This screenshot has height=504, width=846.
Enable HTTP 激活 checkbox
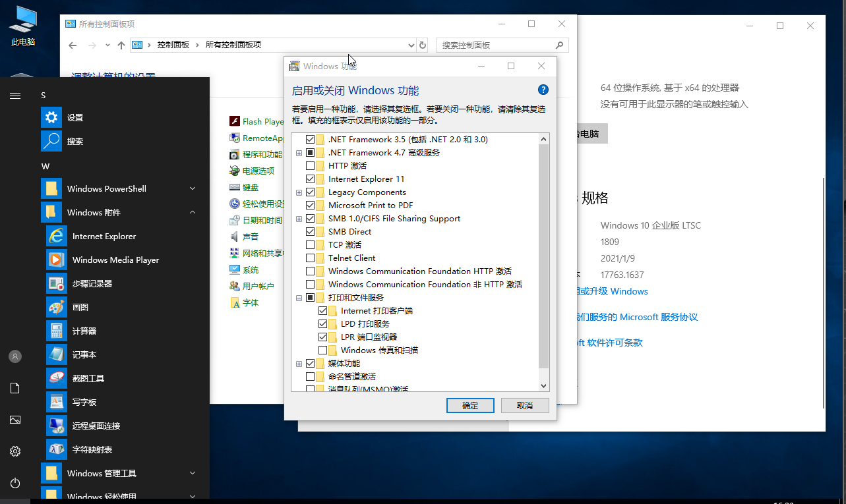311,166
